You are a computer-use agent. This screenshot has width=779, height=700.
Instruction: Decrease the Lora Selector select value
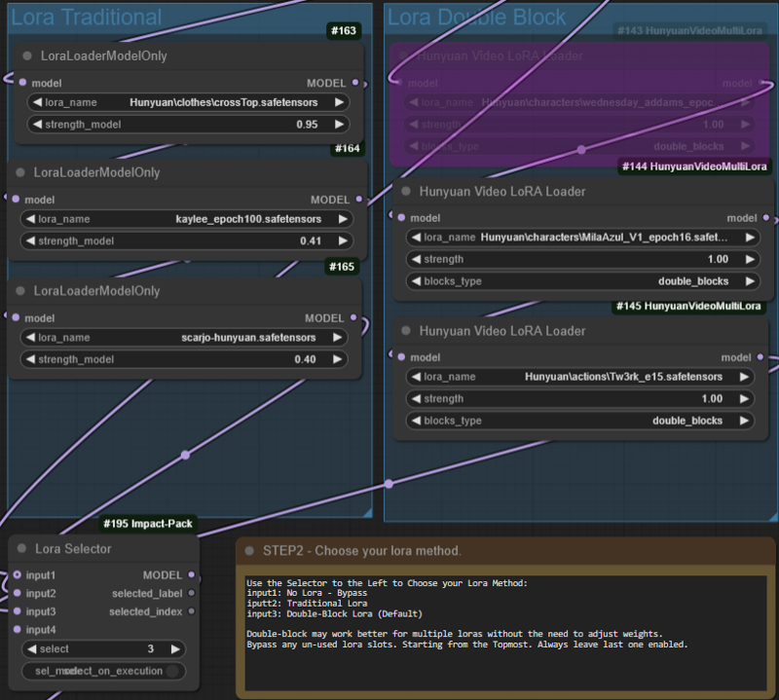tap(32, 648)
